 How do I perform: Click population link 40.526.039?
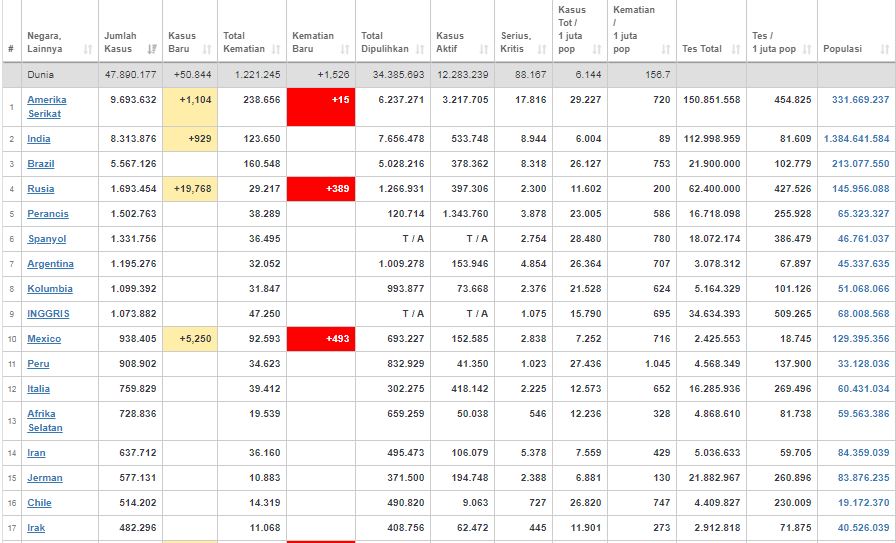click(863, 528)
